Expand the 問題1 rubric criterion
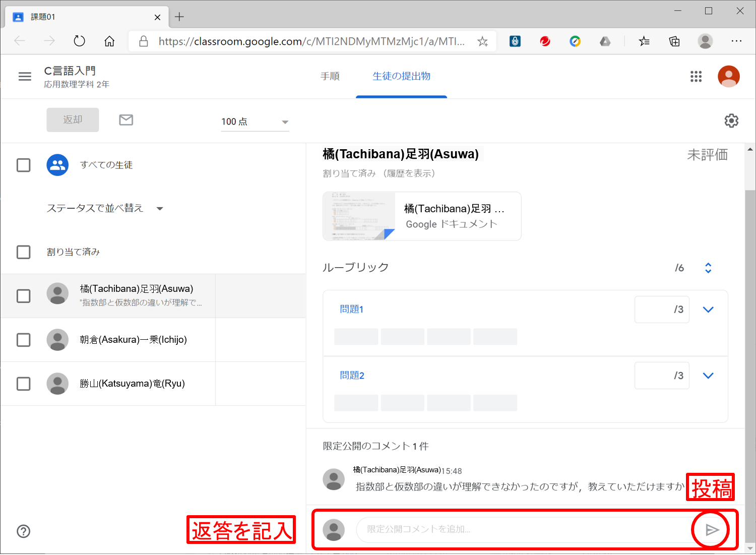Screen dimensions: 756x555 [708, 310]
